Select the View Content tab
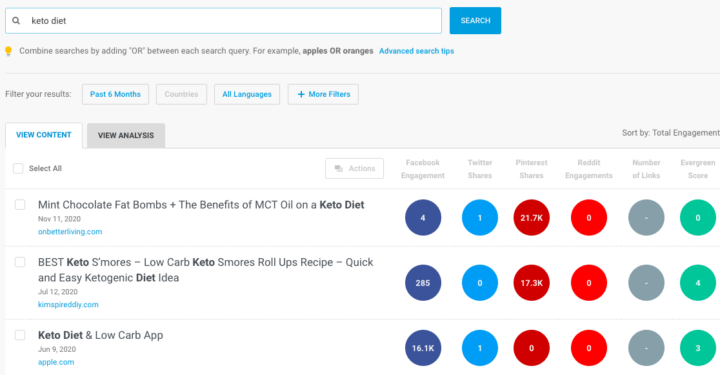Image resolution: width=720 pixels, height=375 pixels. 44,135
